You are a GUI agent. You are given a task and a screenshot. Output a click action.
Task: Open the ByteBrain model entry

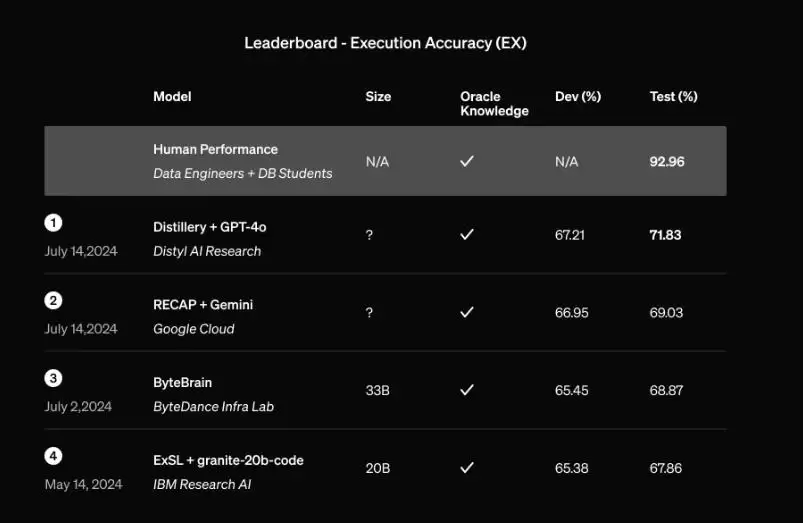pyautogui.click(x=182, y=383)
